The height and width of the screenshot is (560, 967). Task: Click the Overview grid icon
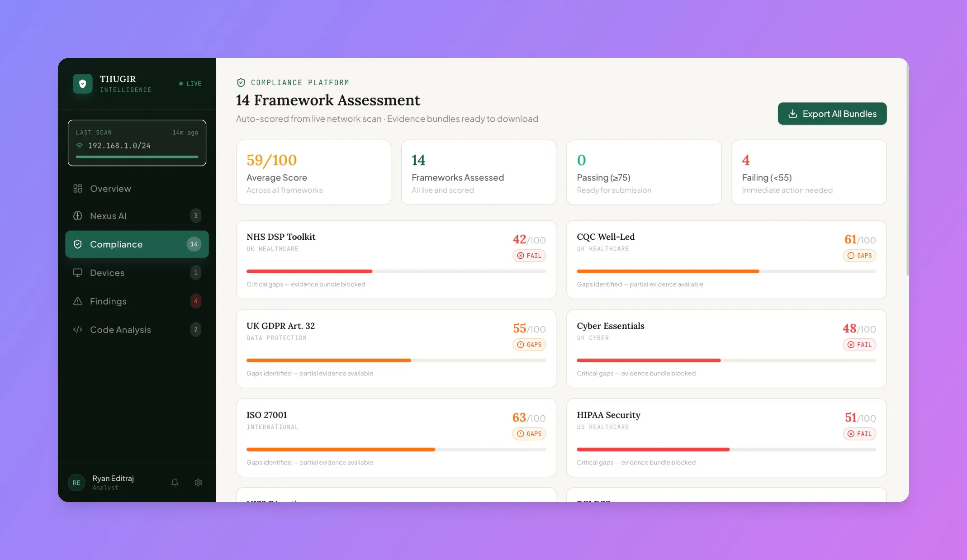pyautogui.click(x=78, y=189)
